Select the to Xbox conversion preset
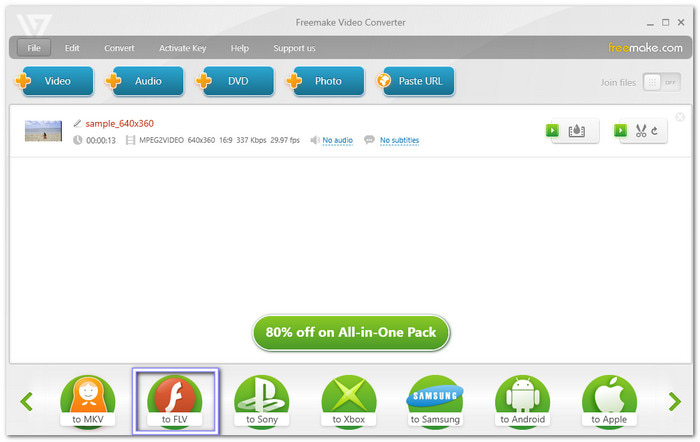 (349, 401)
